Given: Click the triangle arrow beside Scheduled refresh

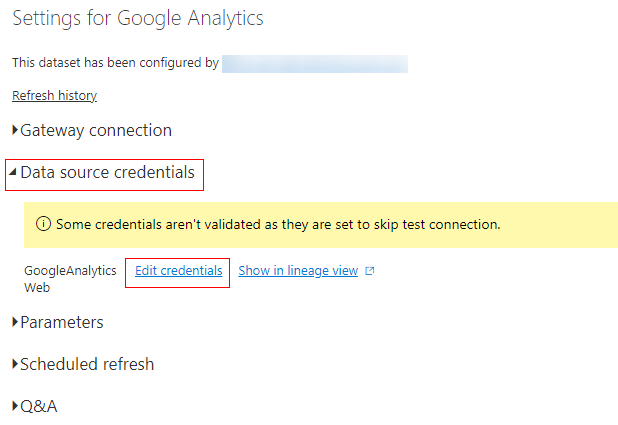Looking at the screenshot, I should [x=15, y=363].
